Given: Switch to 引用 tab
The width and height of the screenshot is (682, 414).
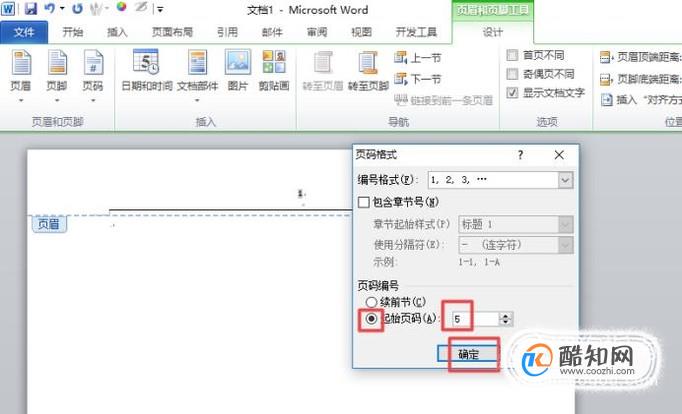Looking at the screenshot, I should (x=227, y=32).
